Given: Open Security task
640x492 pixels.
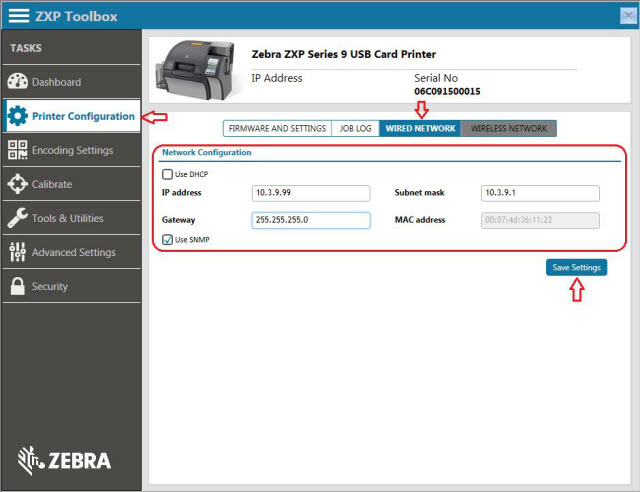Looking at the screenshot, I should point(71,286).
